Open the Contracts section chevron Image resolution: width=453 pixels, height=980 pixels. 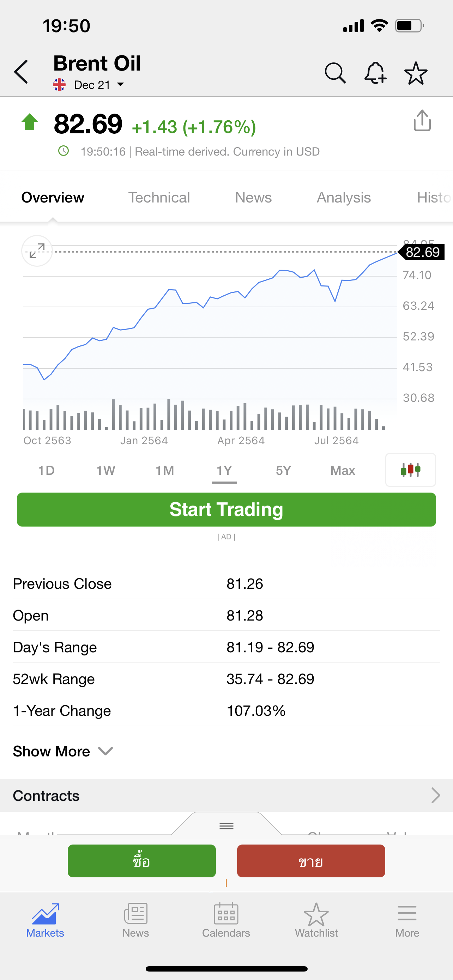(x=435, y=796)
